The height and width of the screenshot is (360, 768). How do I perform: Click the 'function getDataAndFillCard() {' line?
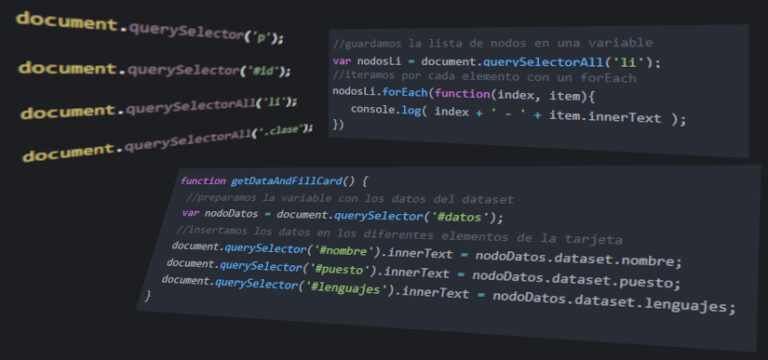click(274, 181)
